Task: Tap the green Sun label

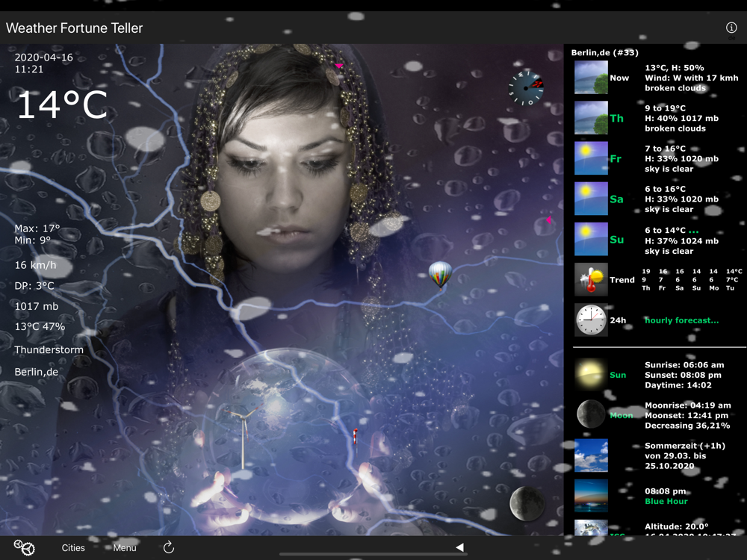Action: [x=618, y=375]
